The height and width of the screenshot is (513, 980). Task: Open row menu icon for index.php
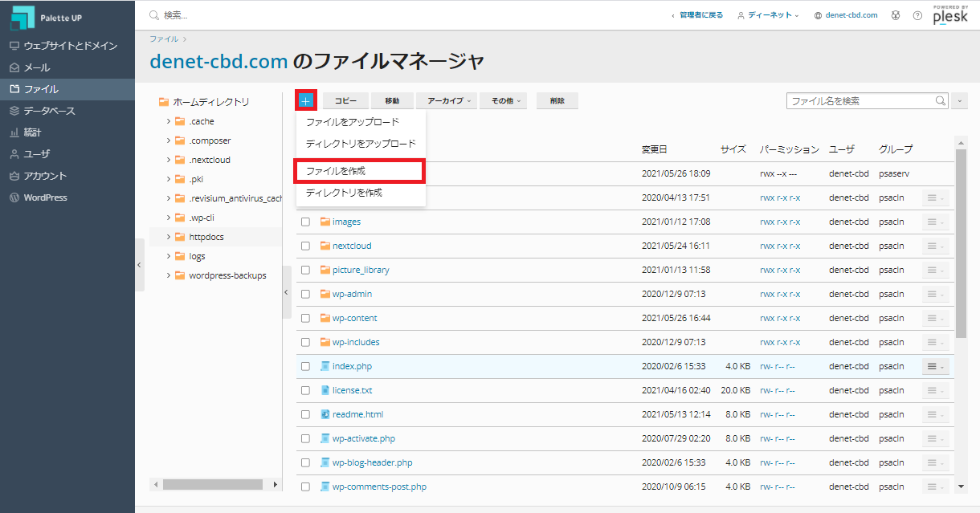[936, 366]
